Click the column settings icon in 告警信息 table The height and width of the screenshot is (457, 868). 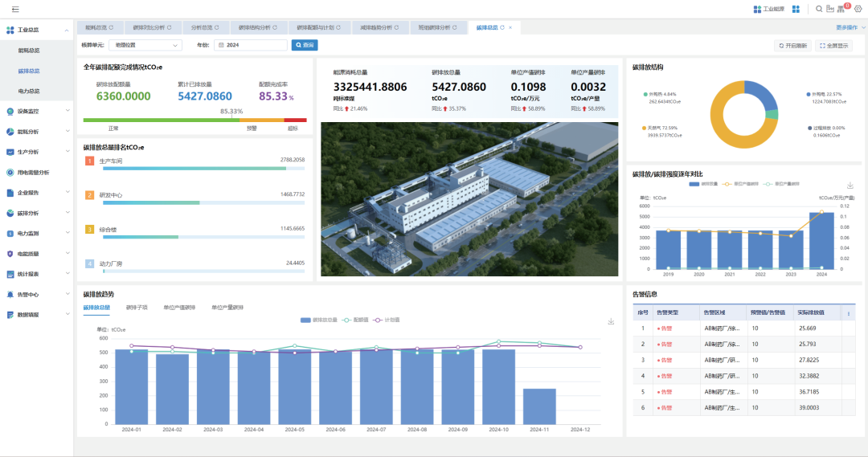point(850,313)
